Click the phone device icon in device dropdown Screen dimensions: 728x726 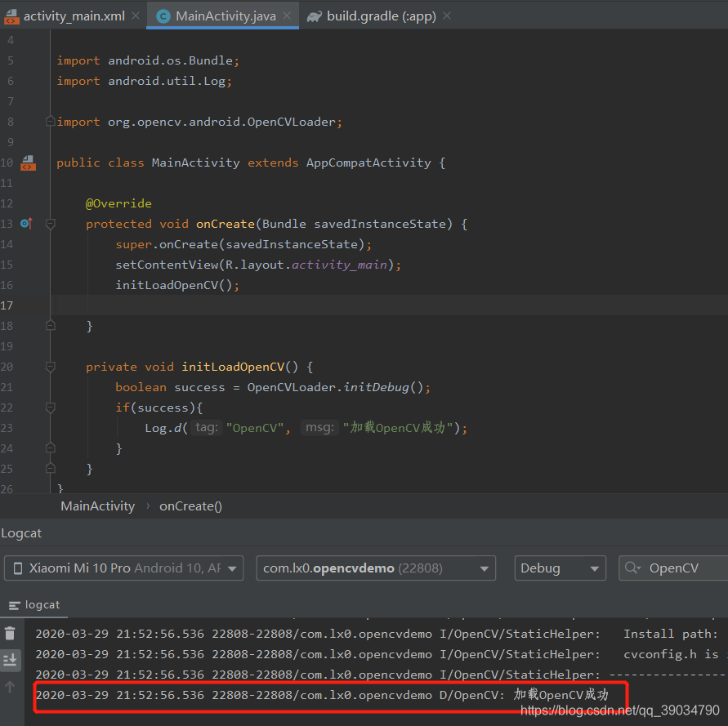[18, 568]
